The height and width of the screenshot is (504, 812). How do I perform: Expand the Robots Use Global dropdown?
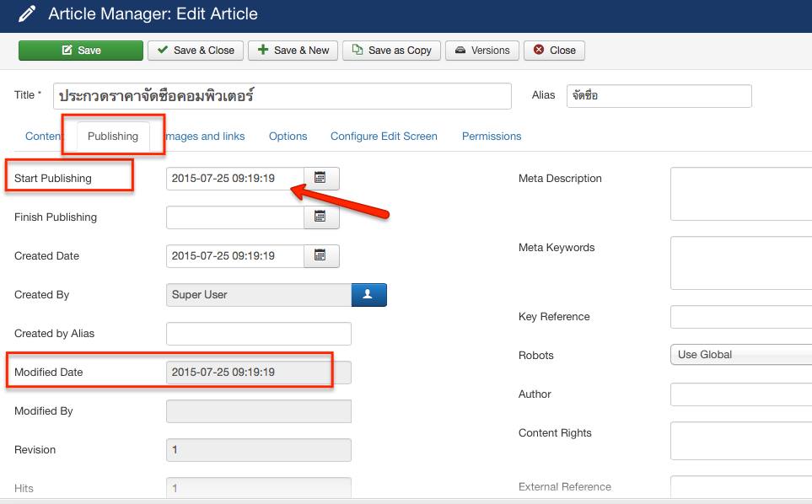(x=740, y=355)
